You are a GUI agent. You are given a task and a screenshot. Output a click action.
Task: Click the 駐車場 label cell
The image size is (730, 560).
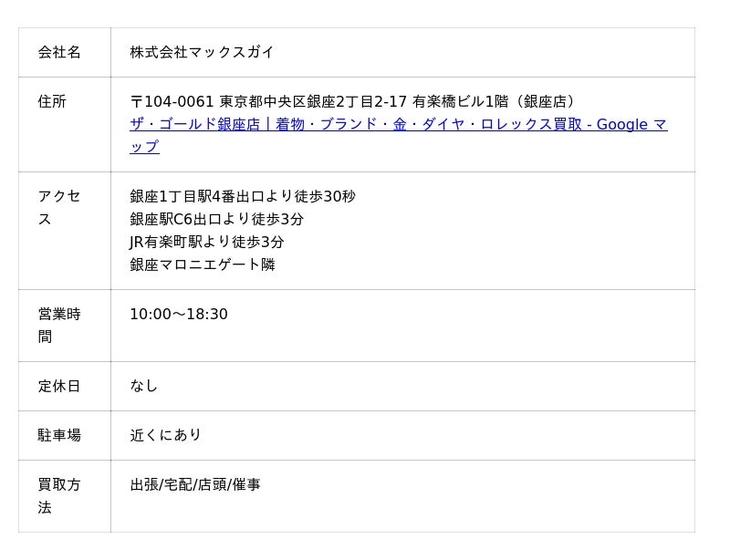pyautogui.click(x=65, y=435)
